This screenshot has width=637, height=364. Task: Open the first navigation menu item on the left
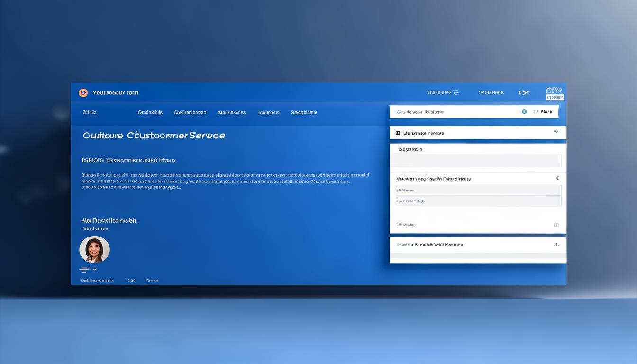90,112
